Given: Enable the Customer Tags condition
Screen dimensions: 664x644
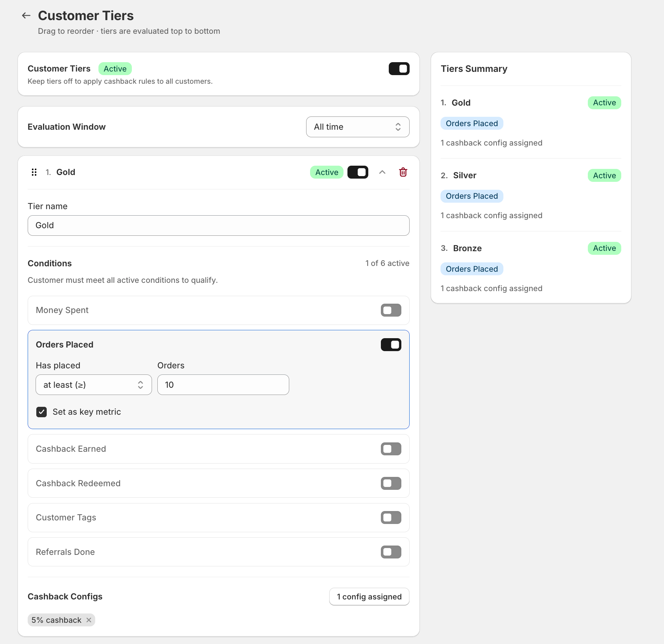Looking at the screenshot, I should (x=391, y=517).
